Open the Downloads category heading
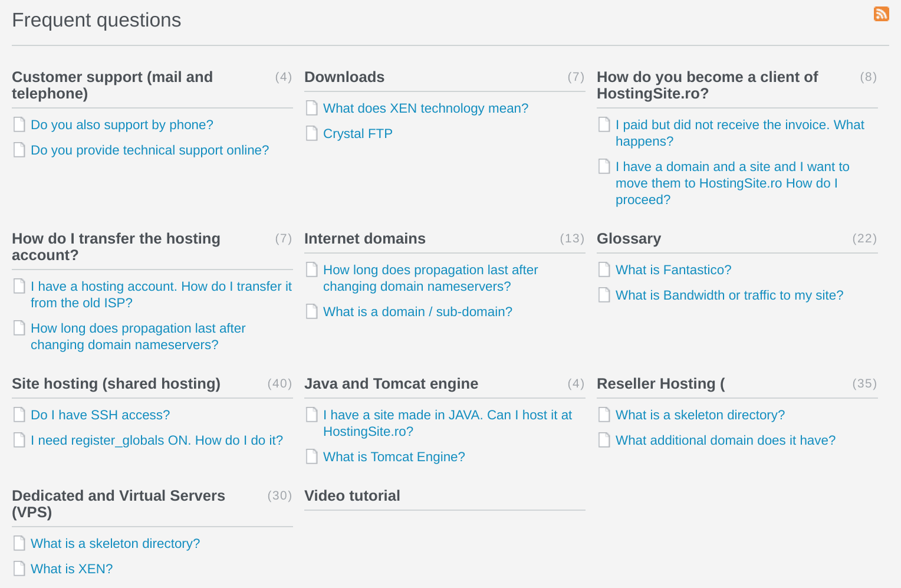This screenshot has width=901, height=588. point(344,77)
